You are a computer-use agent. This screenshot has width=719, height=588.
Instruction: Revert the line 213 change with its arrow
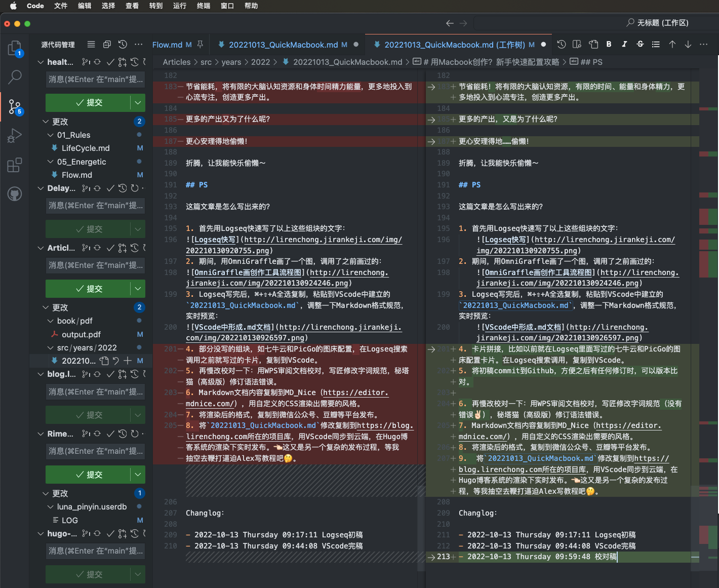431,557
